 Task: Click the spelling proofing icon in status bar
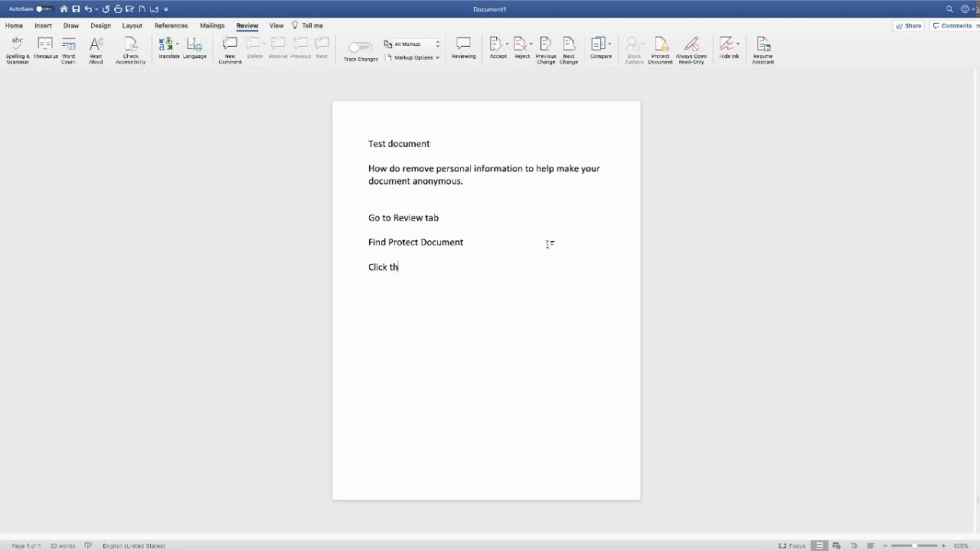click(x=88, y=546)
